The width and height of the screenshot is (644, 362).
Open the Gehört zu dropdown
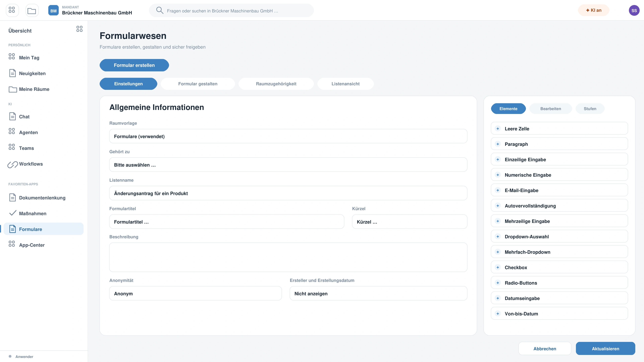(288, 165)
